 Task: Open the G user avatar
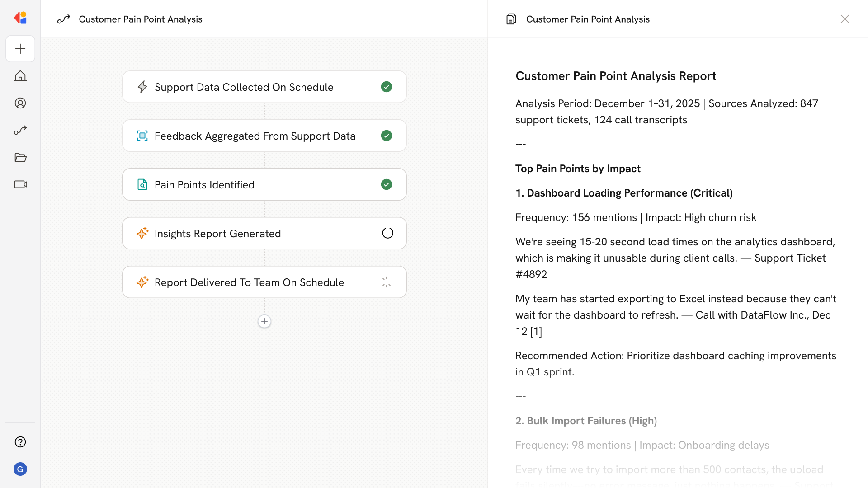point(20,469)
